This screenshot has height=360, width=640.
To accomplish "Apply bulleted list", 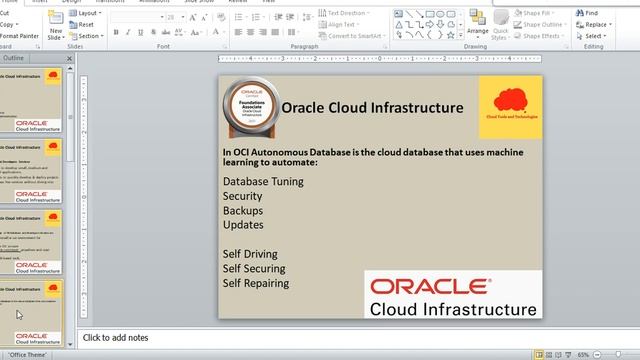I will [x=239, y=17].
